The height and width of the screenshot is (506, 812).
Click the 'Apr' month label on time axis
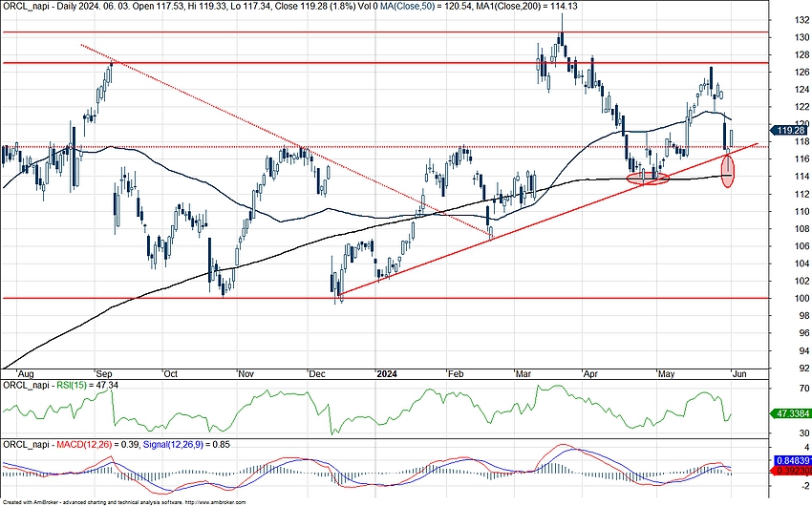point(589,373)
